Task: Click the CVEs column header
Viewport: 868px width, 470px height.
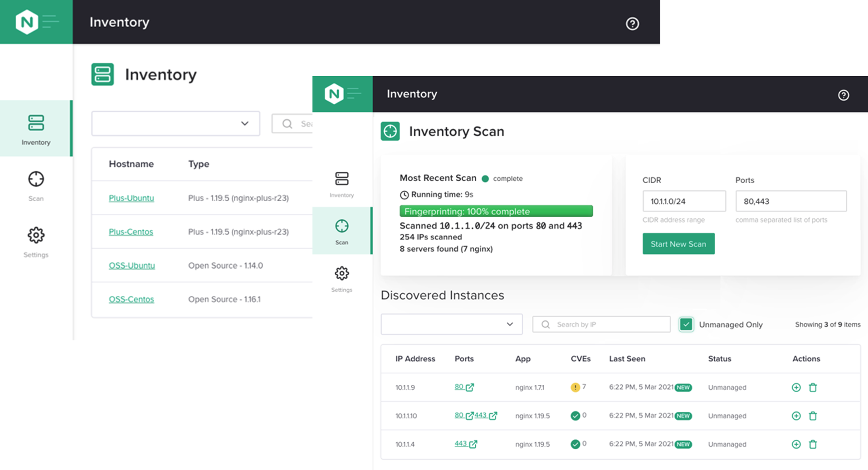Action: tap(580, 359)
